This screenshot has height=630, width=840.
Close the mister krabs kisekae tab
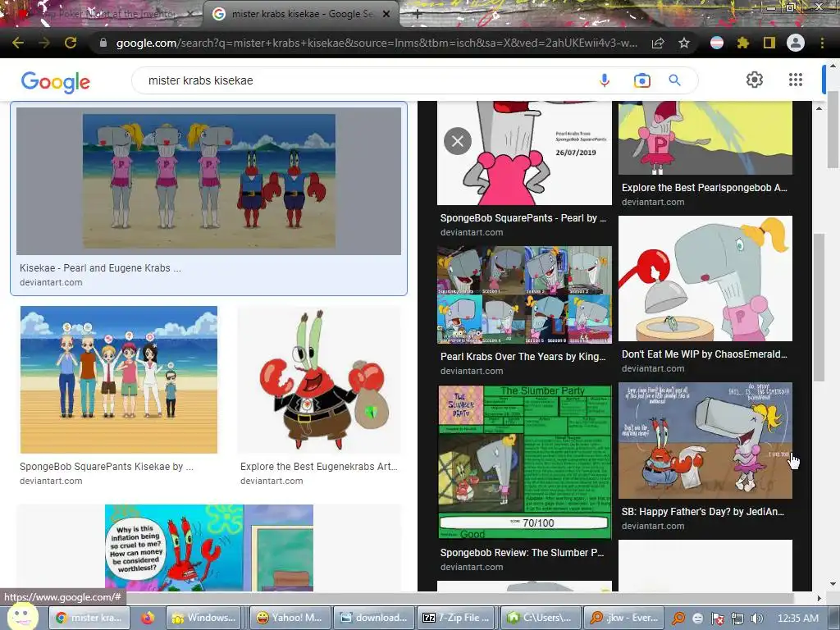(x=386, y=14)
